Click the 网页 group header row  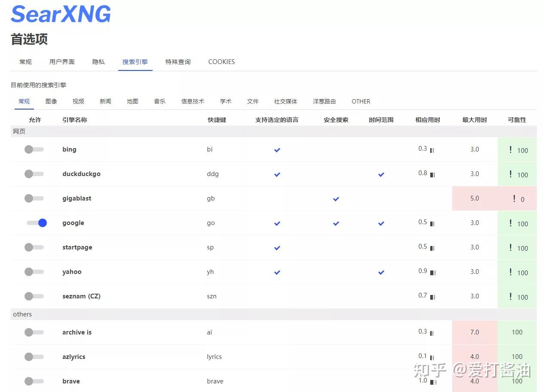[x=274, y=131]
